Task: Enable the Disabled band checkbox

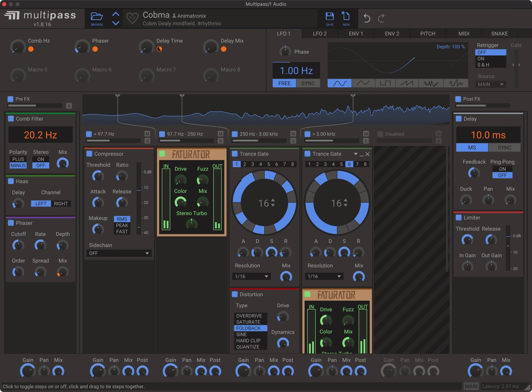Action: (x=380, y=134)
